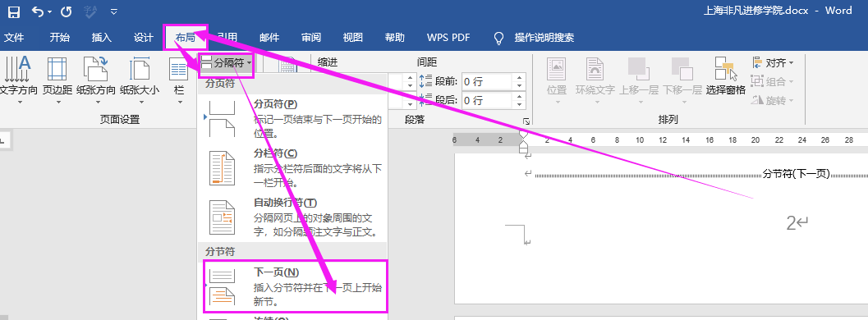Click the Save icon in quick access toolbar
The image size is (868, 320).
13,11
